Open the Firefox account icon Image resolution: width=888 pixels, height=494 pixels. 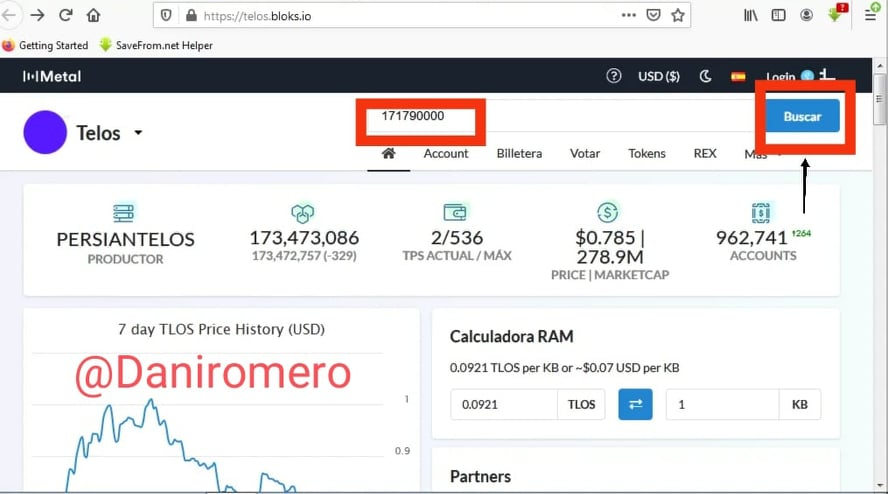(x=806, y=15)
